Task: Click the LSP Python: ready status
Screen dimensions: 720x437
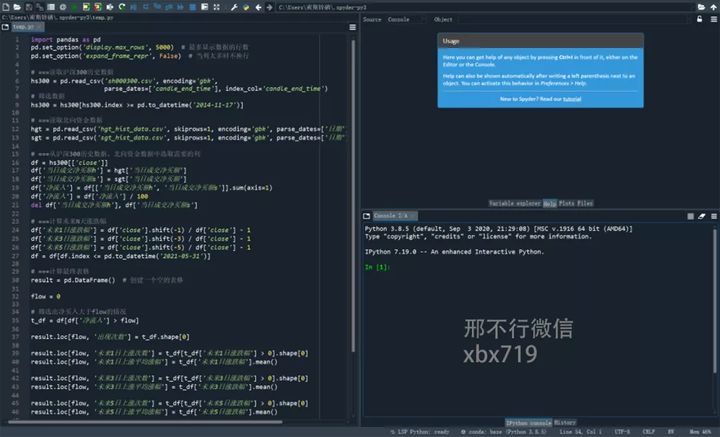Action: pyautogui.click(x=420, y=432)
